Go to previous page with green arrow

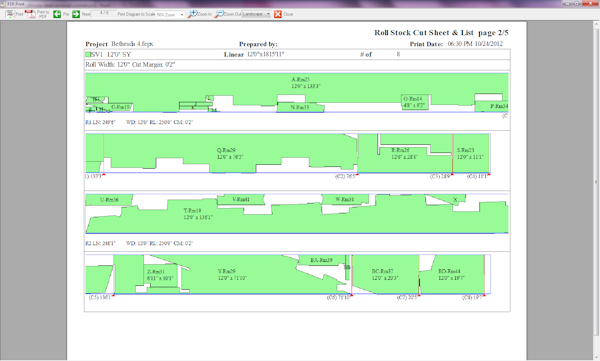57,14
